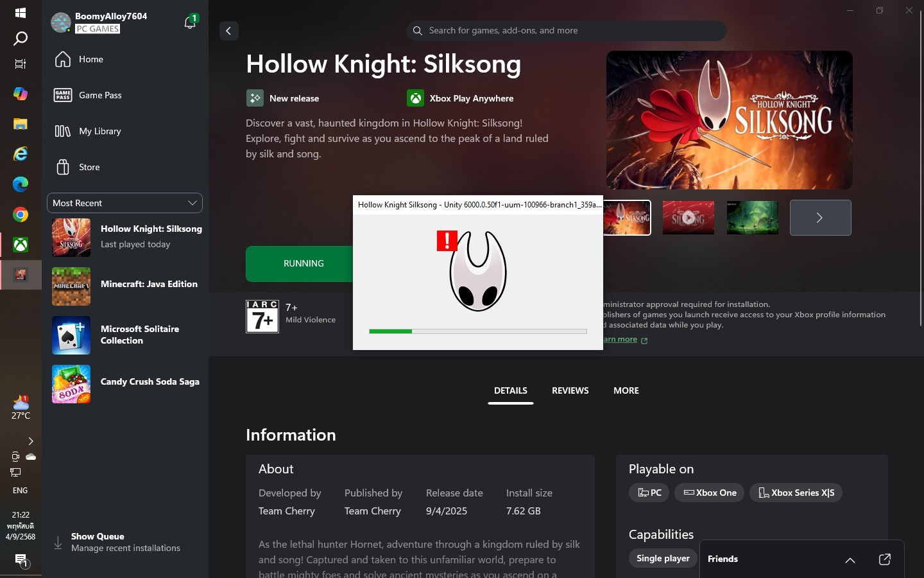This screenshot has height=578, width=924.
Task: Click the New release sparkle icon
Action: [x=255, y=98]
